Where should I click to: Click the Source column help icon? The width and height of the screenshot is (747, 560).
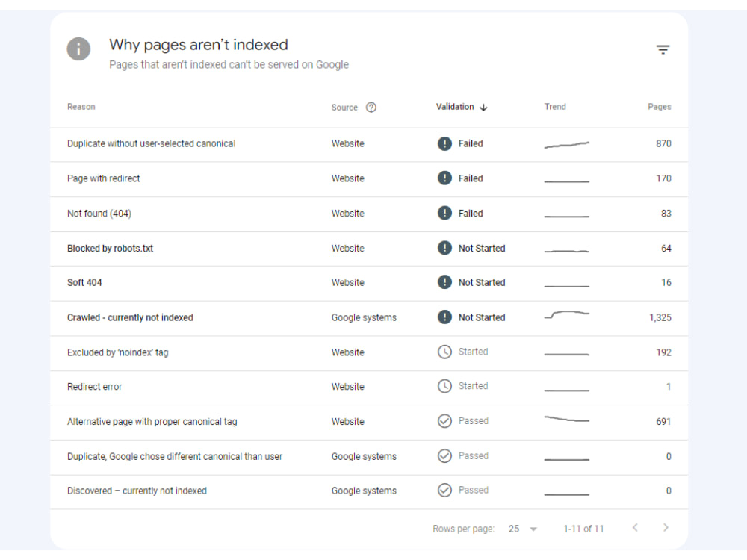coord(371,107)
